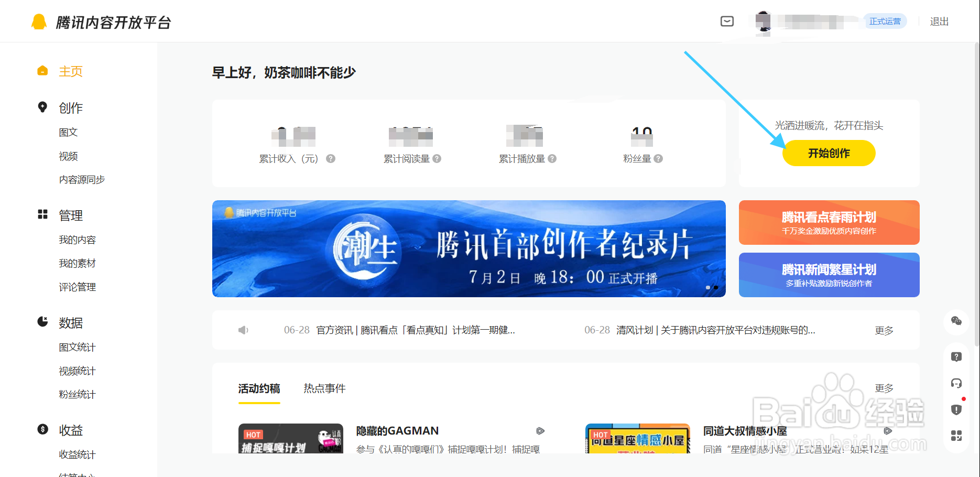The image size is (980, 477).
Task: Click the 收益 dollar coin icon
Action: click(x=42, y=429)
